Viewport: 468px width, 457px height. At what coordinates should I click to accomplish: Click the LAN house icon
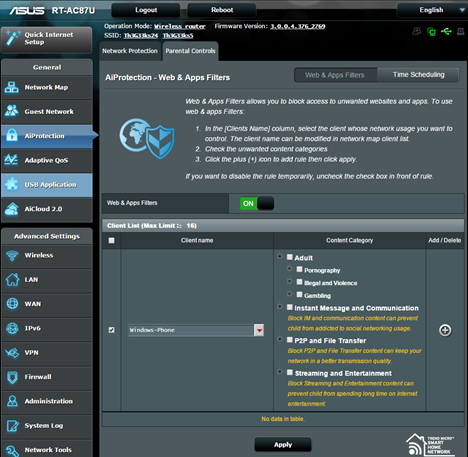(12, 279)
